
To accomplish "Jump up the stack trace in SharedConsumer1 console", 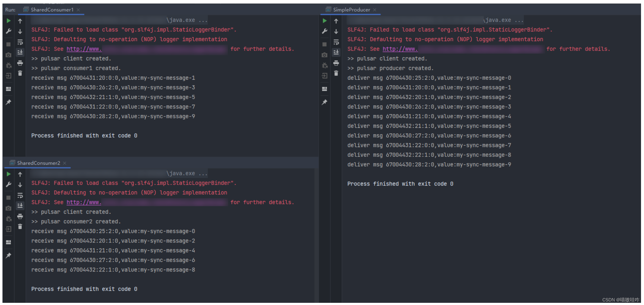I will (x=20, y=21).
